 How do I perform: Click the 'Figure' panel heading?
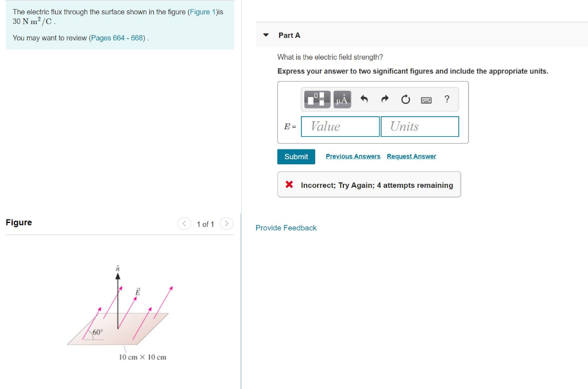(x=19, y=222)
